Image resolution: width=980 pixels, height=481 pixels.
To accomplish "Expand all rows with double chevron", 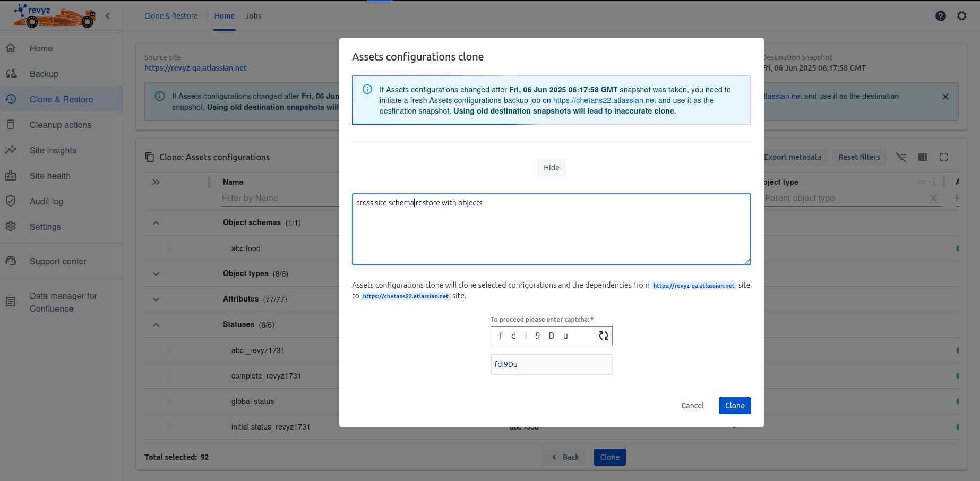I will [x=156, y=182].
